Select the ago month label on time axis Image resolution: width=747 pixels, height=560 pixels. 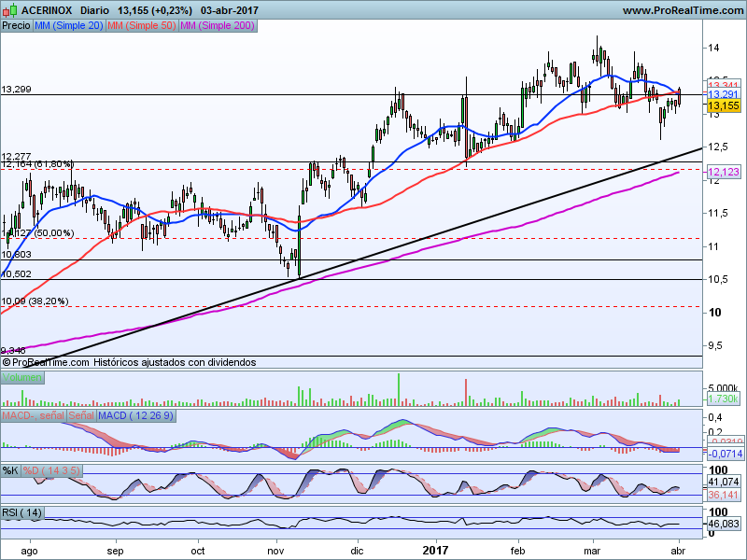tap(30, 552)
